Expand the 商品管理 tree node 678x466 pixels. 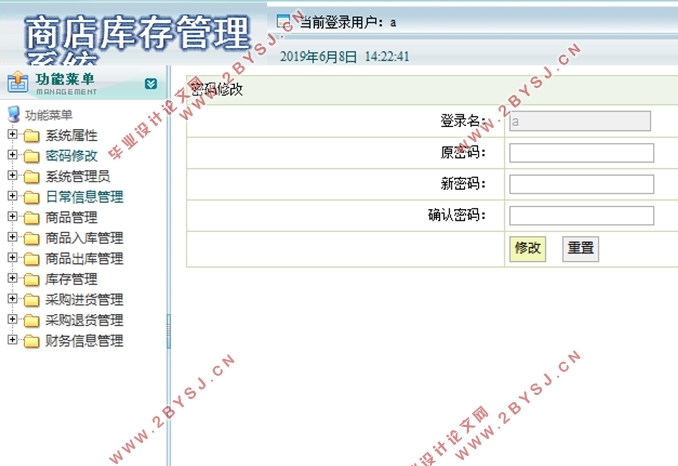pos(13,216)
